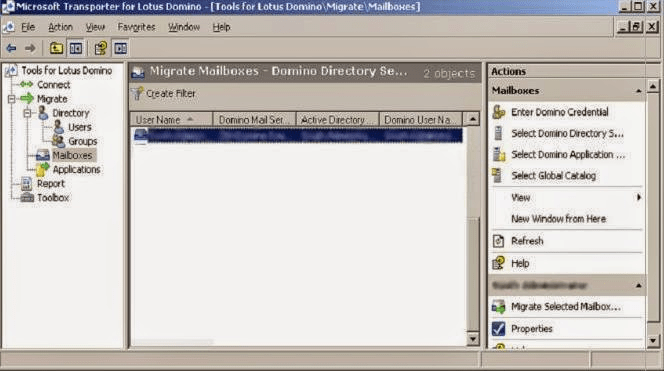Click the Refresh icon in Actions
This screenshot has height=371, width=664.
coord(498,241)
